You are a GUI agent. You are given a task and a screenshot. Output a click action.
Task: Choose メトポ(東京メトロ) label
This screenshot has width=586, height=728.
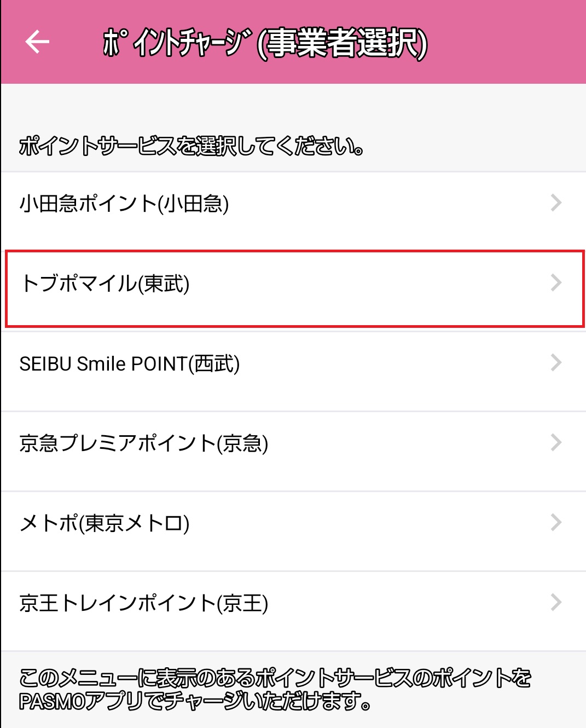click(105, 523)
